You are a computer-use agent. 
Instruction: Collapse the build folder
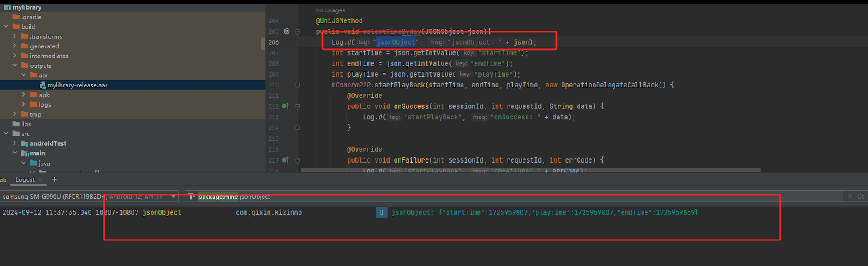tap(6, 26)
